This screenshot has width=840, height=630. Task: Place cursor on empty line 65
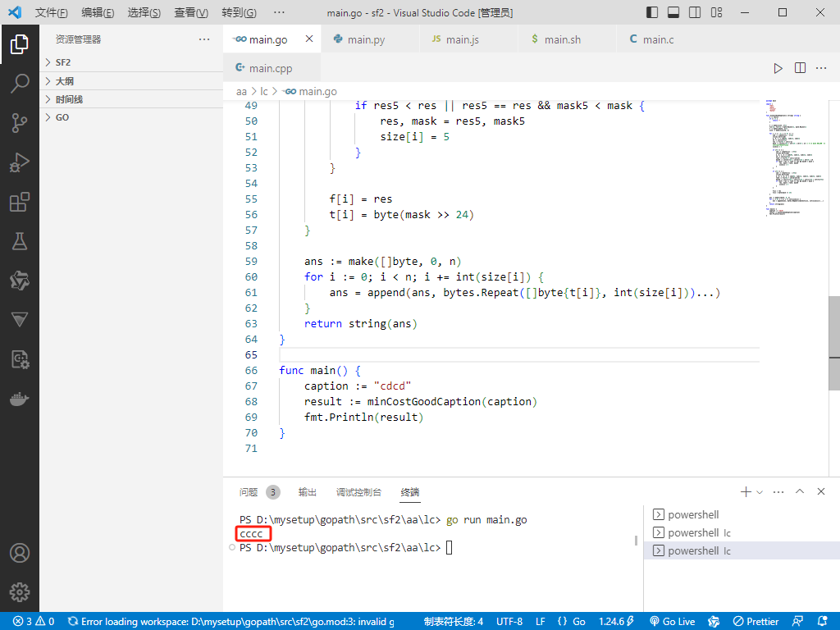[x=518, y=354]
